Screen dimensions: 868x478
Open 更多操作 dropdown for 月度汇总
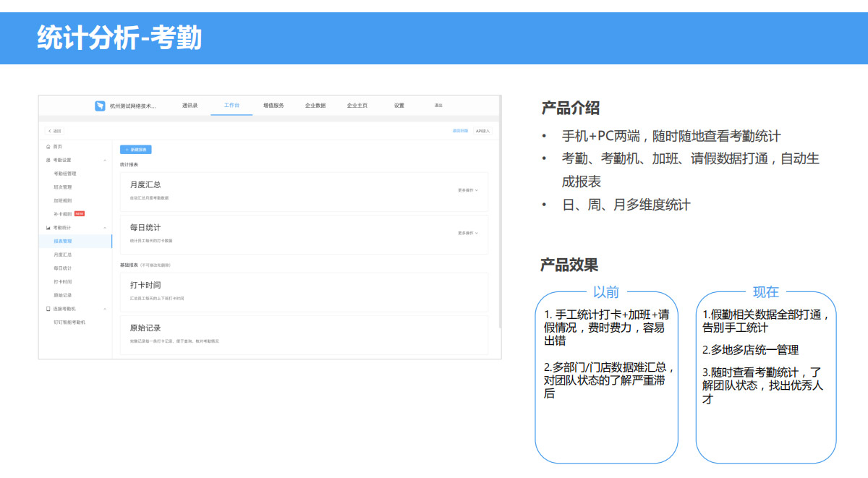tap(467, 190)
